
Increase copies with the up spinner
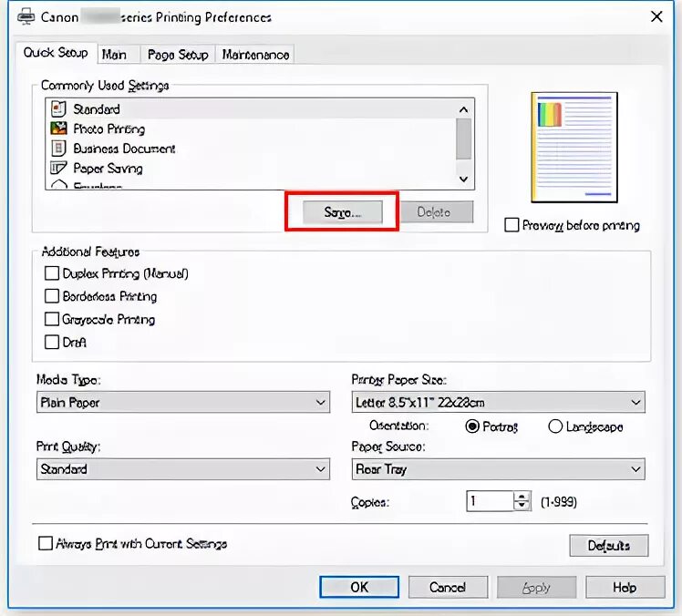click(522, 497)
